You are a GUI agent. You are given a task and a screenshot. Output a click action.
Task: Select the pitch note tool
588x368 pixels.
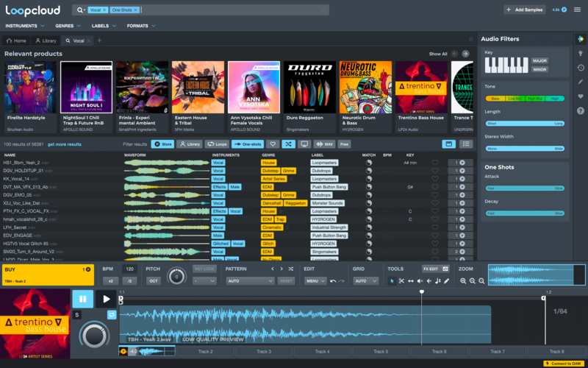tap(437, 281)
